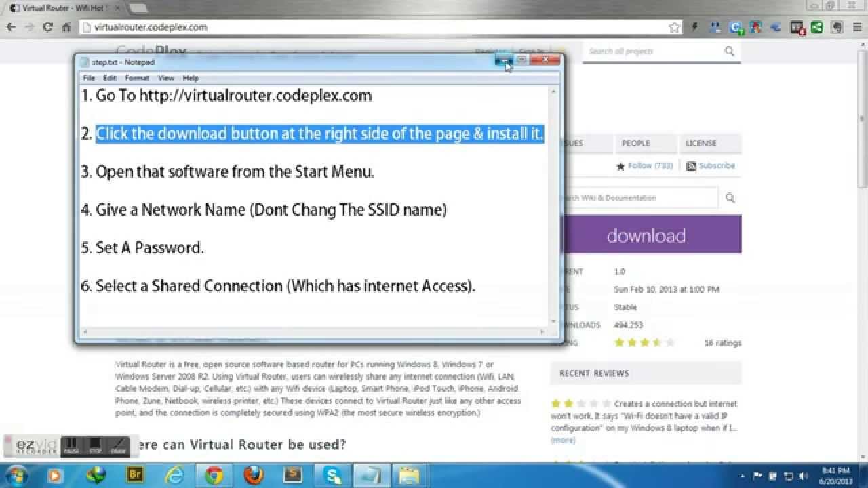This screenshot has height=488, width=868.
Task: Click line '3. Open that software from the Start Menu.'
Action: tap(228, 171)
